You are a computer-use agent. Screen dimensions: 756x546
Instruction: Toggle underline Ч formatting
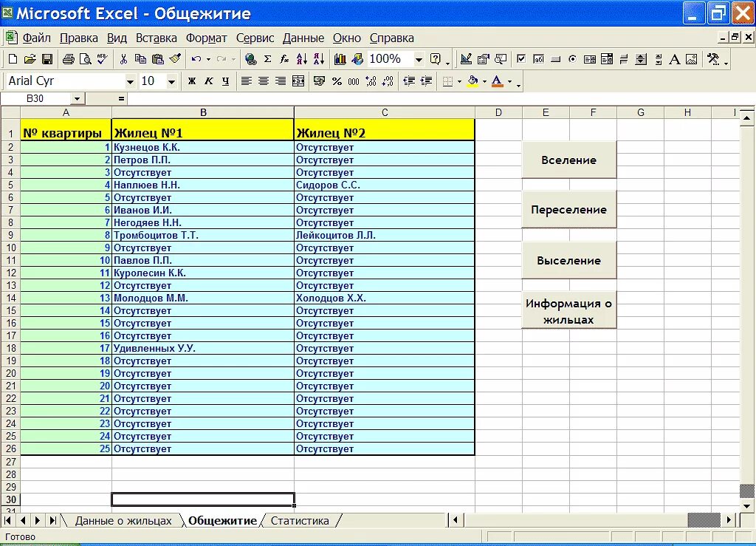tap(226, 81)
